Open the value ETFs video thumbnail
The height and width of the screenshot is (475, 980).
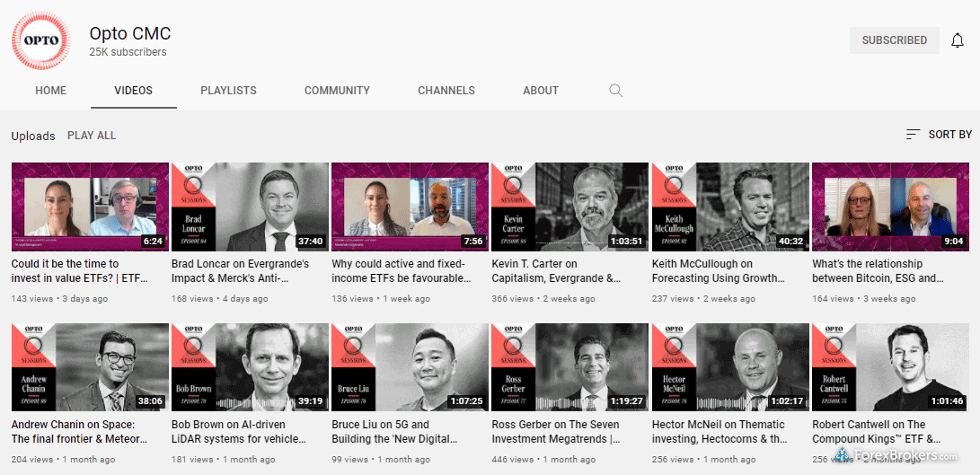90,207
